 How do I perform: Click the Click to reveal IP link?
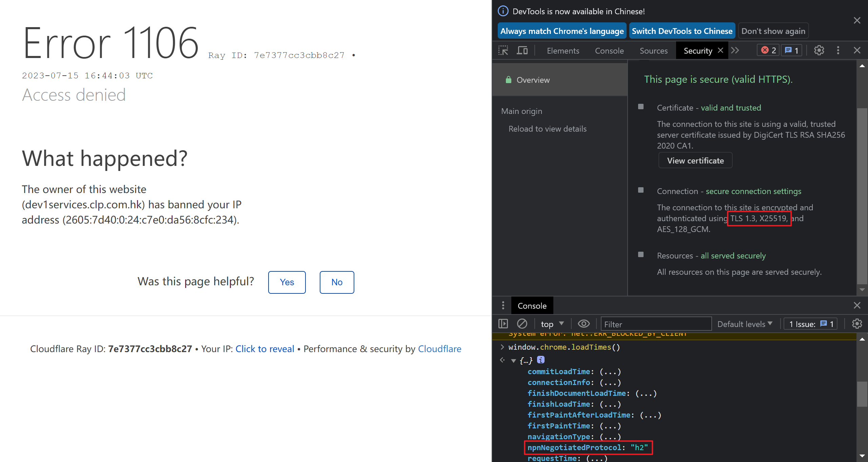pyautogui.click(x=265, y=349)
